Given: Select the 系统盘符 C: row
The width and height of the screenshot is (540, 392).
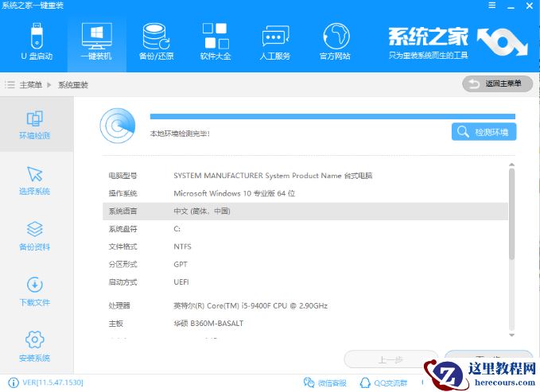Looking at the screenshot, I should [305, 229].
